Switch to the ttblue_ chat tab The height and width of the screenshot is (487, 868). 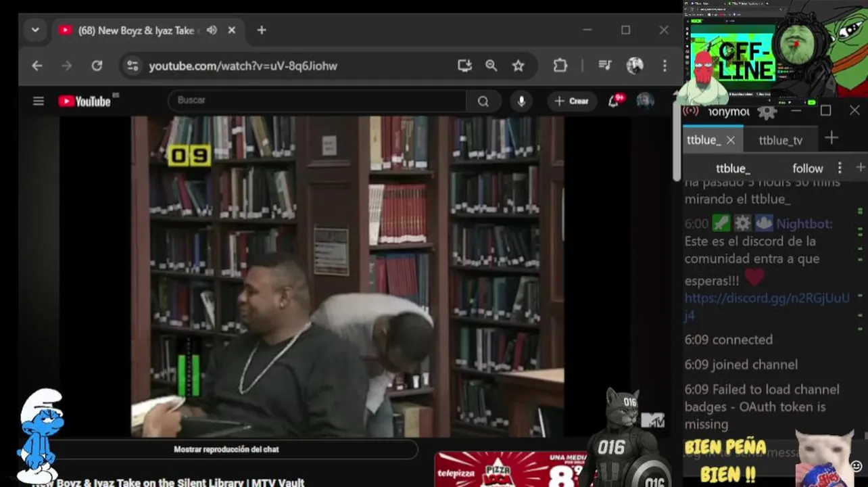point(704,140)
